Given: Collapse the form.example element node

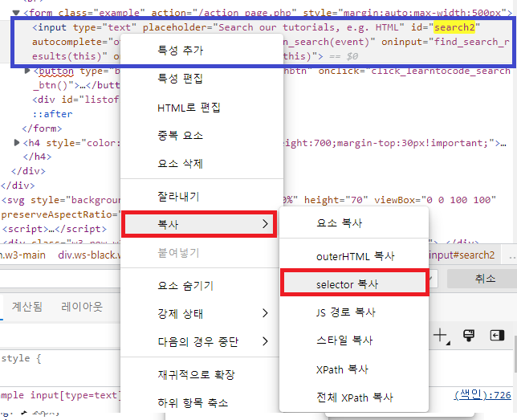Looking at the screenshot, I should pos(15,13).
